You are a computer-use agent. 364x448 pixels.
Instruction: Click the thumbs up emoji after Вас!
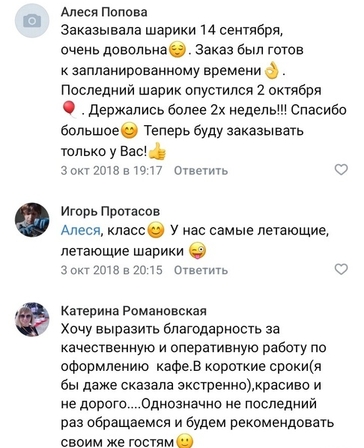click(x=157, y=152)
